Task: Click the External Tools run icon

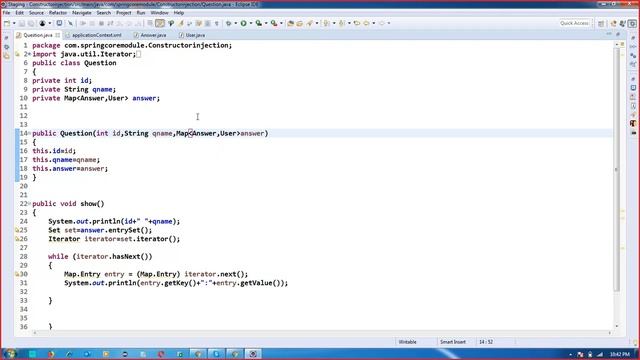Action: pos(274,23)
